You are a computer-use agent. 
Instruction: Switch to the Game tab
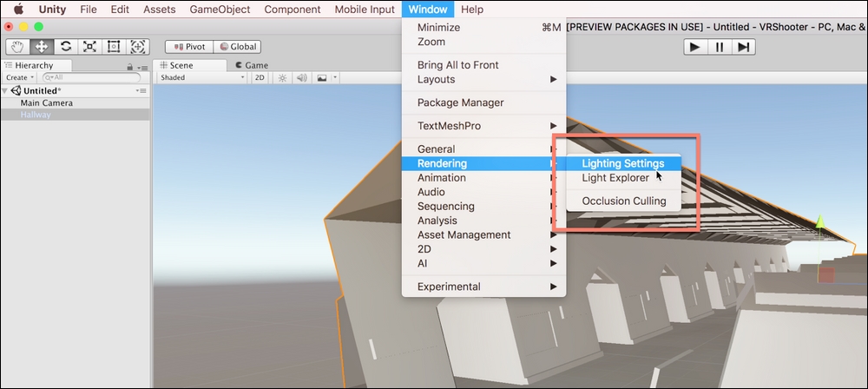[x=252, y=65]
